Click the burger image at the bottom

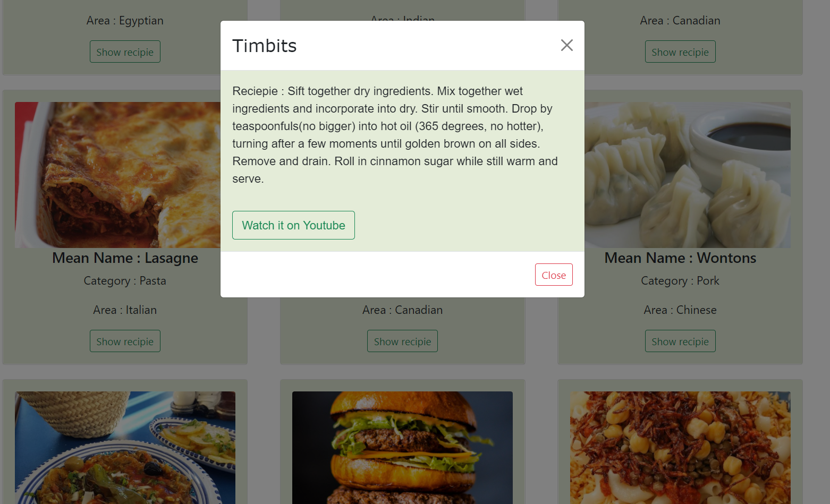point(402,448)
